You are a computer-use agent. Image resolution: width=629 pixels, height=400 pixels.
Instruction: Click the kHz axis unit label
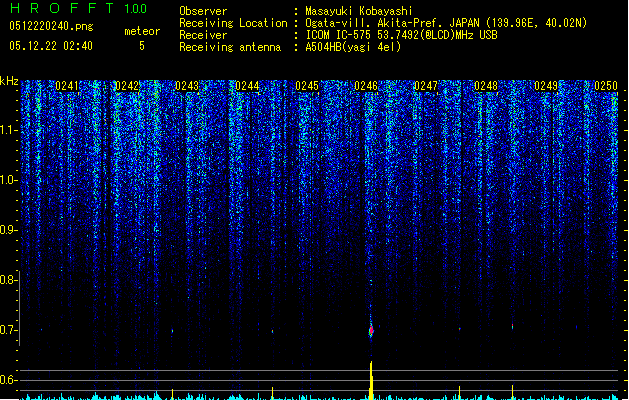9,81
